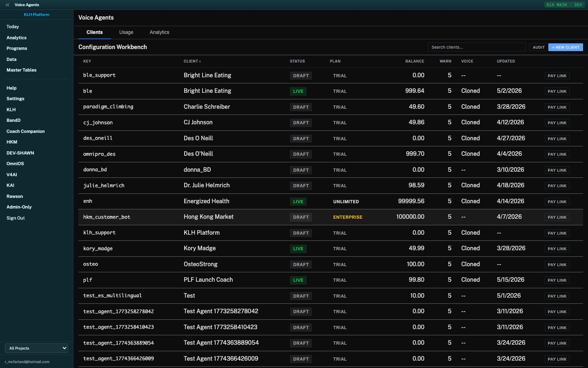Select HKM in the sidebar

tap(12, 142)
